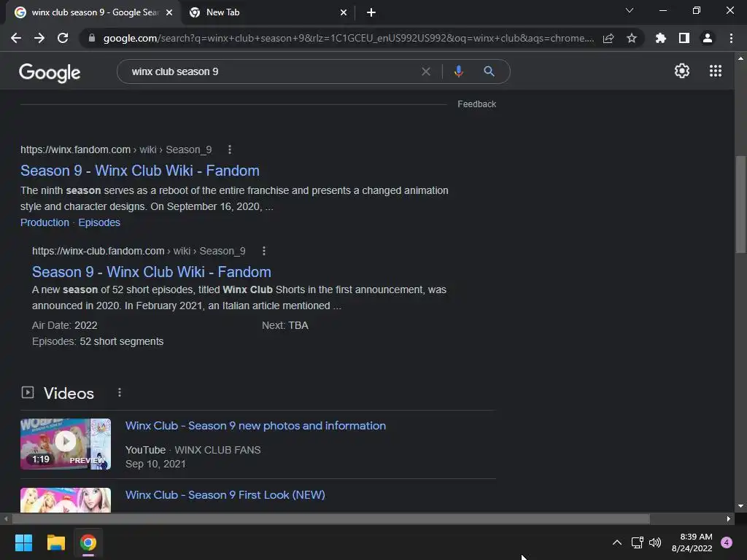Click 'Air Date: 2022' text
The height and width of the screenshot is (560, 747).
coord(65,325)
